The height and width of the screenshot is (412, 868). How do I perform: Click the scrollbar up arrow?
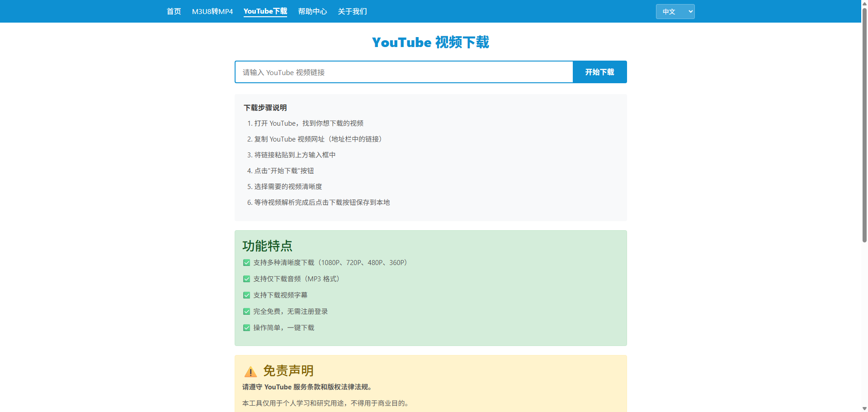[x=864, y=3]
